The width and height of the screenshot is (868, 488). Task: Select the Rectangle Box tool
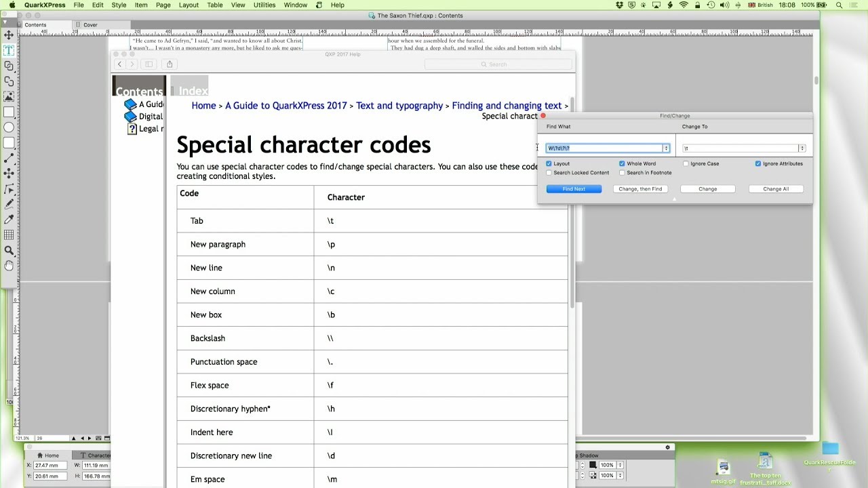click(x=9, y=113)
